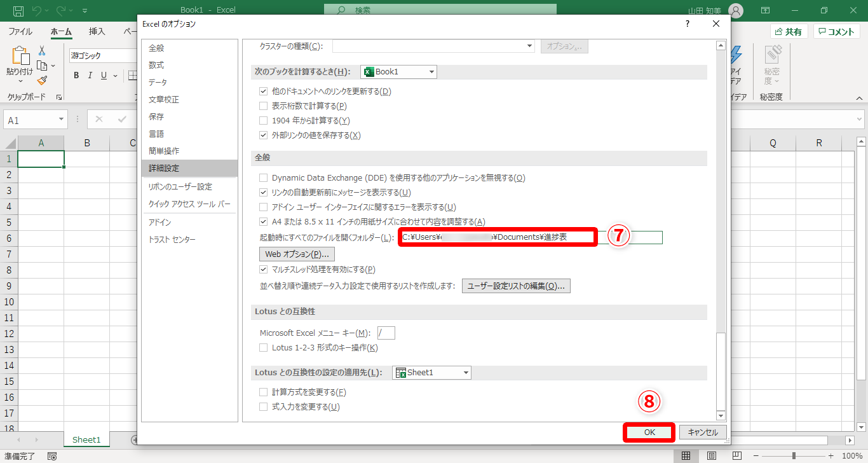Viewport: 868px width, 463px height.
Task: Switch to Normal view icon
Action: point(686,456)
